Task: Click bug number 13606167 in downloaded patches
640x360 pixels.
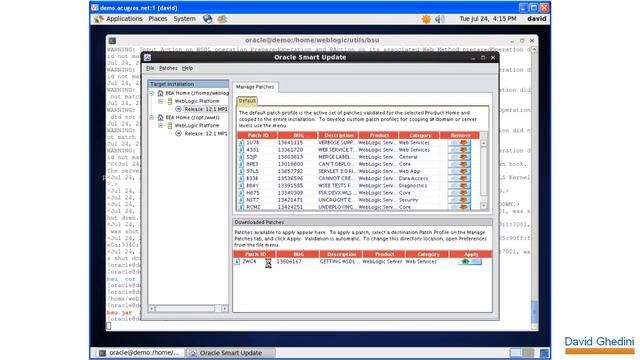Action: coord(289,262)
